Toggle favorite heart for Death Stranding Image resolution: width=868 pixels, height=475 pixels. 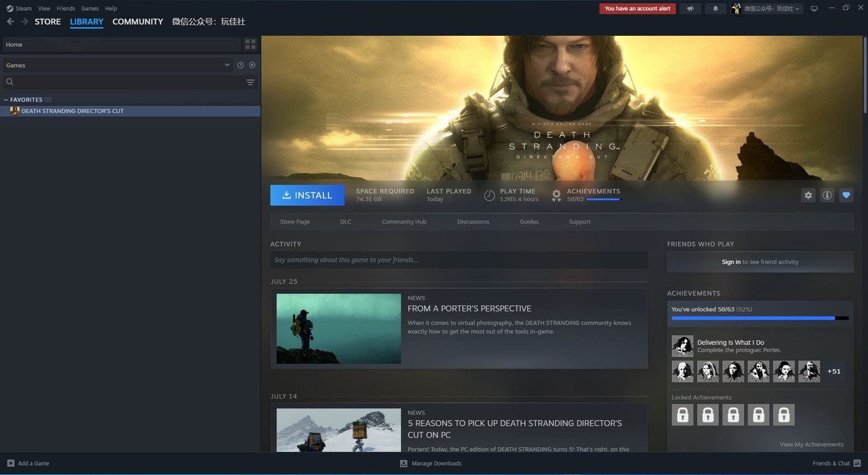(846, 195)
